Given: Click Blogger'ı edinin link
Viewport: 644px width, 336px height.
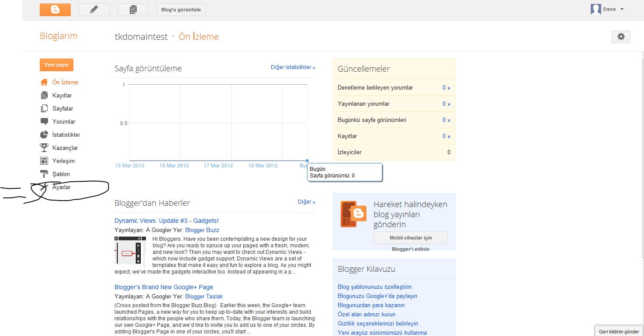Looking at the screenshot, I should pyautogui.click(x=411, y=249).
